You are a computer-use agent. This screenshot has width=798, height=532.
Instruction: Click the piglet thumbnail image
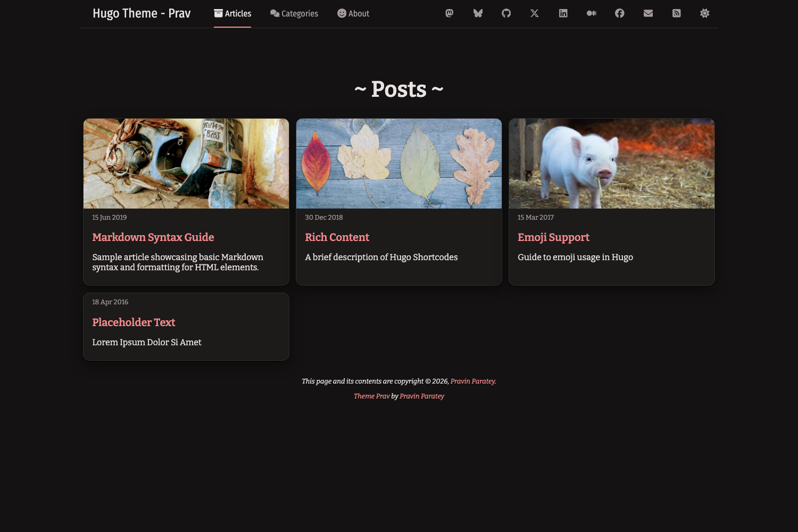pos(612,163)
